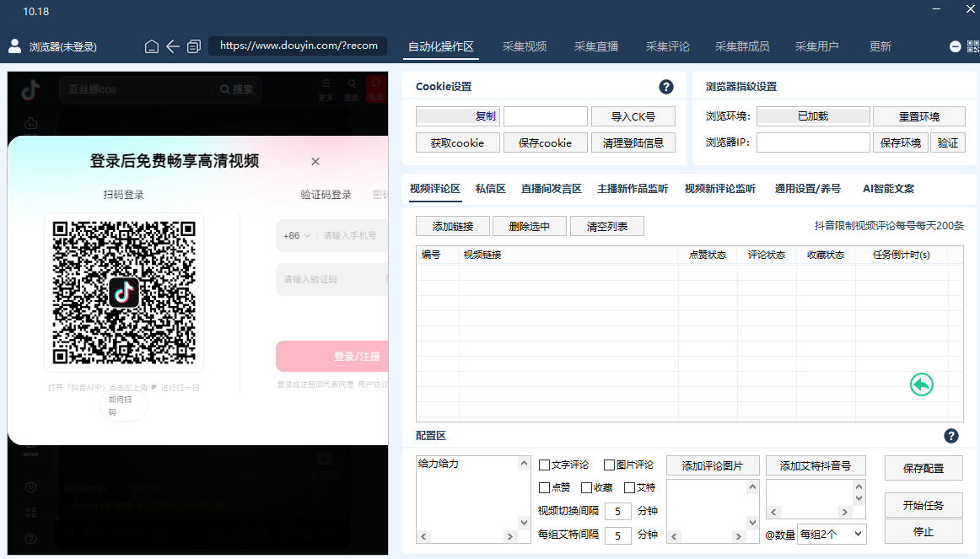980x559 pixels.
Task: Open the 采集直播 tab
Action: (x=596, y=47)
